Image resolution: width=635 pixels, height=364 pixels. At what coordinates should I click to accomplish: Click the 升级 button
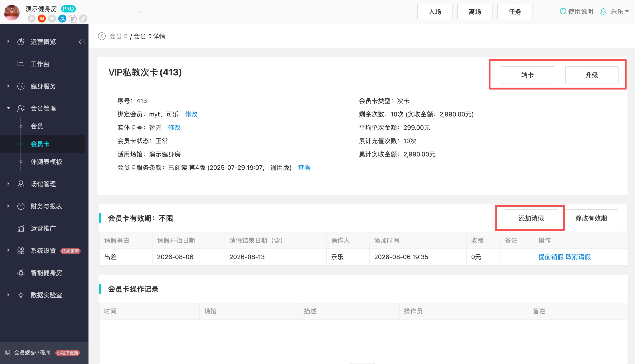pos(592,75)
